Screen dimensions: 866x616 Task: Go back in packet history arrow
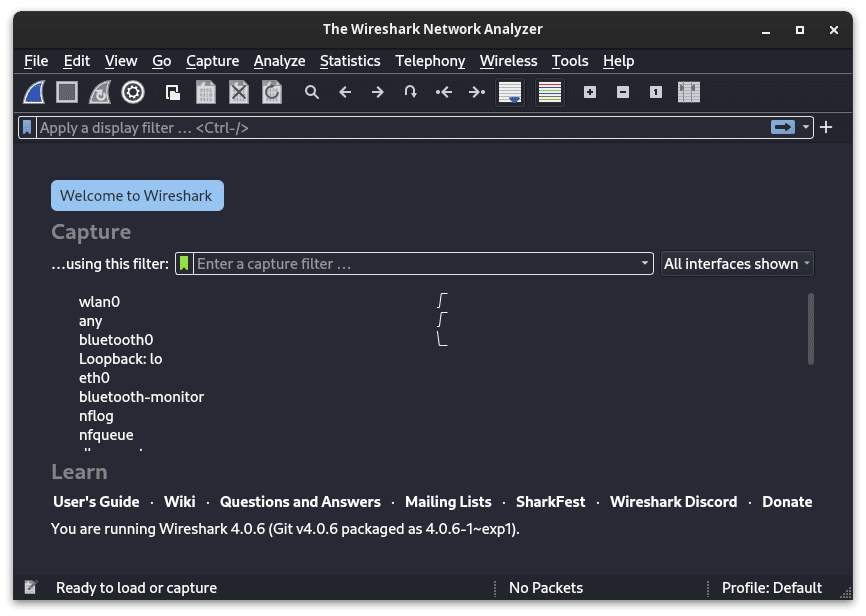[345, 92]
